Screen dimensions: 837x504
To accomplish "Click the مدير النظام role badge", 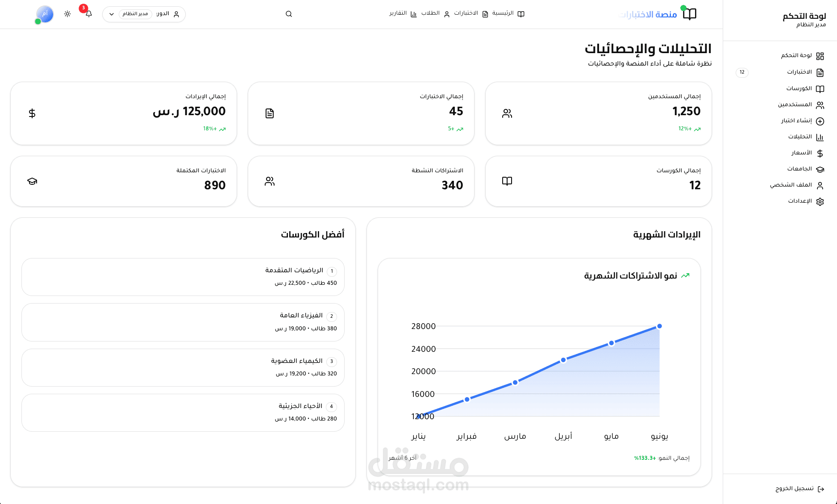I will [x=135, y=14].
